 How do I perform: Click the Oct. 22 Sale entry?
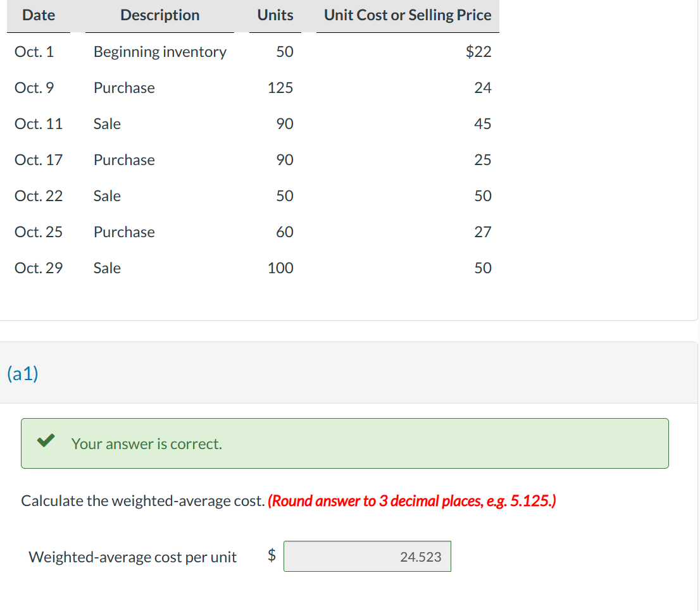[x=106, y=196]
